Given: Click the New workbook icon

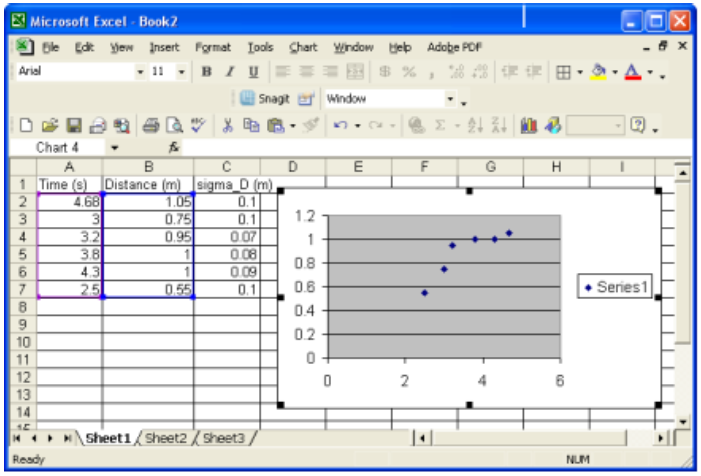Looking at the screenshot, I should (27, 125).
